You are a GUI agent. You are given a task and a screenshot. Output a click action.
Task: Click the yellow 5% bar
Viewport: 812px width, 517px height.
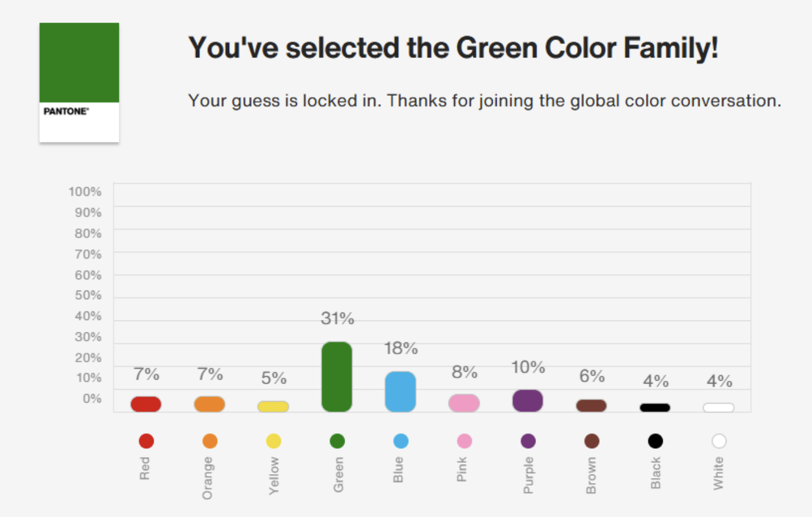click(x=273, y=407)
